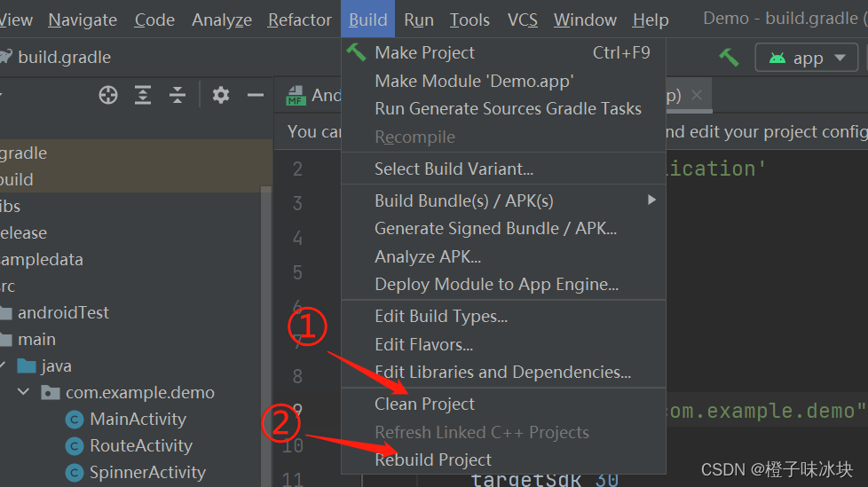Choose Generate Signed Bundle / APK...
This screenshot has width=868, height=487.
(503, 228)
